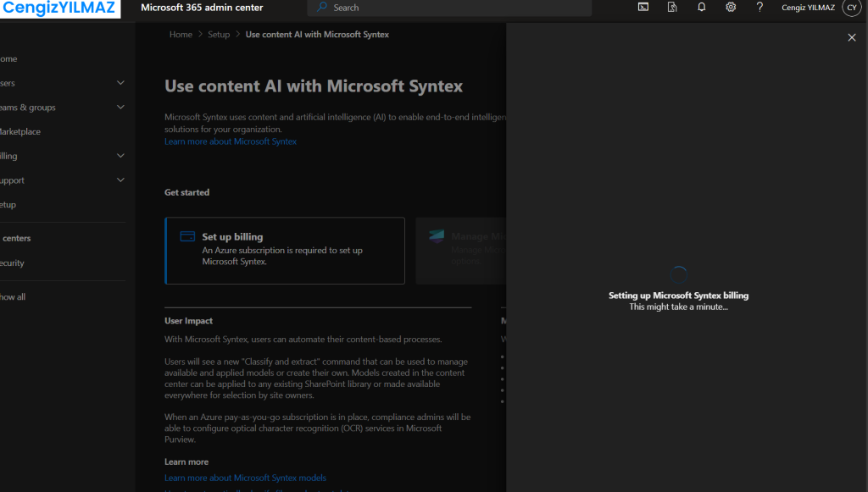Select Marketplace in the left navigation
868x492 pixels.
coord(20,132)
